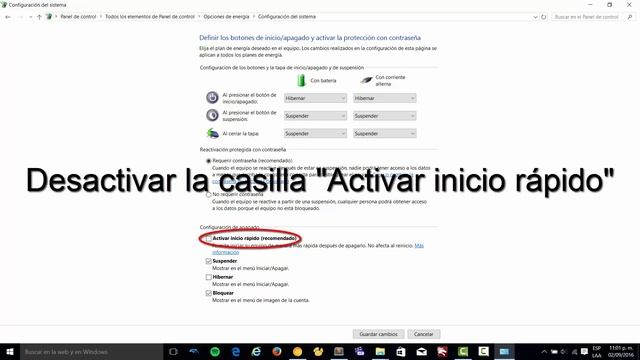Uncheck 'Activar inicio rápido (recomendado)' checkbox
640x360 pixels.
pos(209,238)
